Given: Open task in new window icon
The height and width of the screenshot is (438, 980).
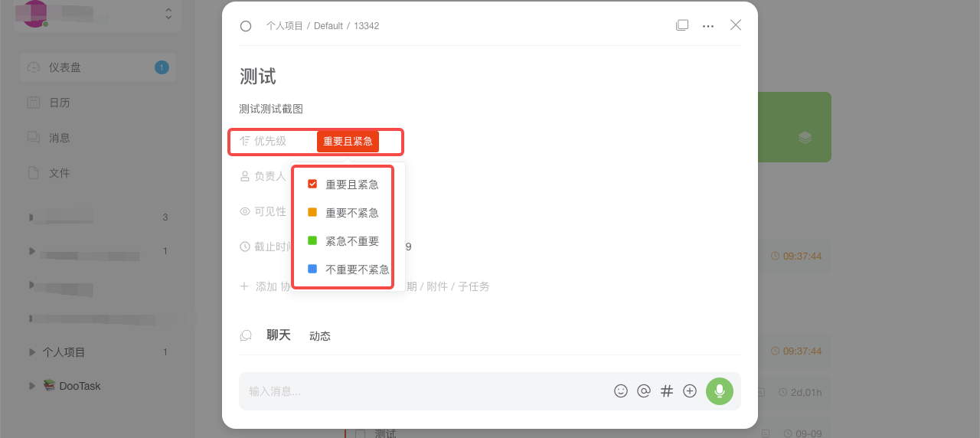Looking at the screenshot, I should 682,25.
